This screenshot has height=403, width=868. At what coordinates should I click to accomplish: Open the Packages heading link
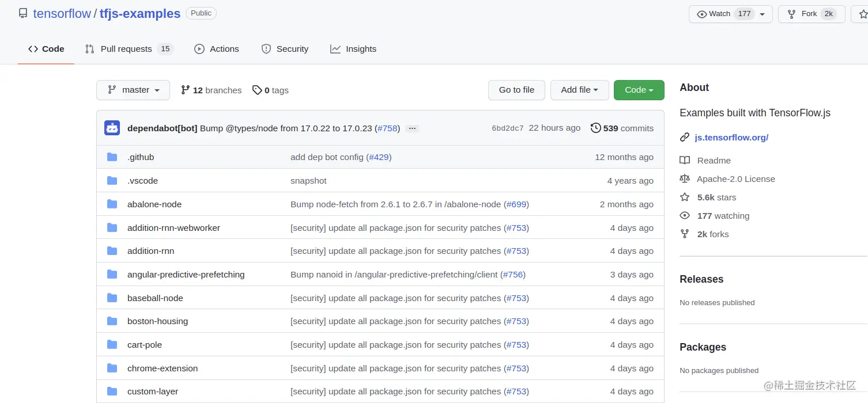pos(703,347)
